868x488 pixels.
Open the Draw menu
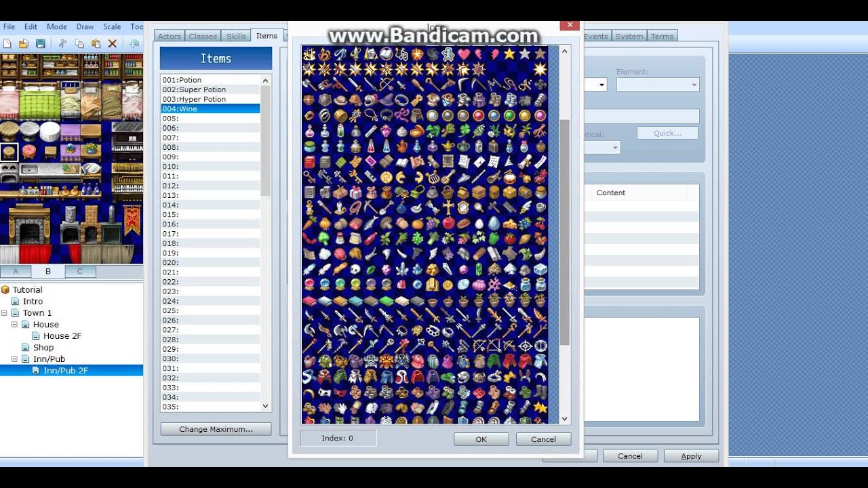point(85,27)
